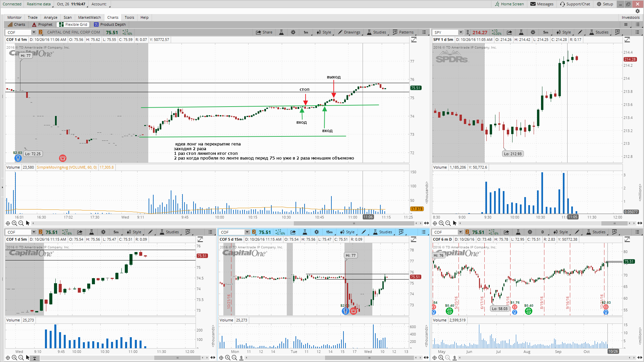Toggle the orange color link number on COF 1m chart
Image resolution: width=644 pixels, height=362 pixels.
tap(41, 32)
